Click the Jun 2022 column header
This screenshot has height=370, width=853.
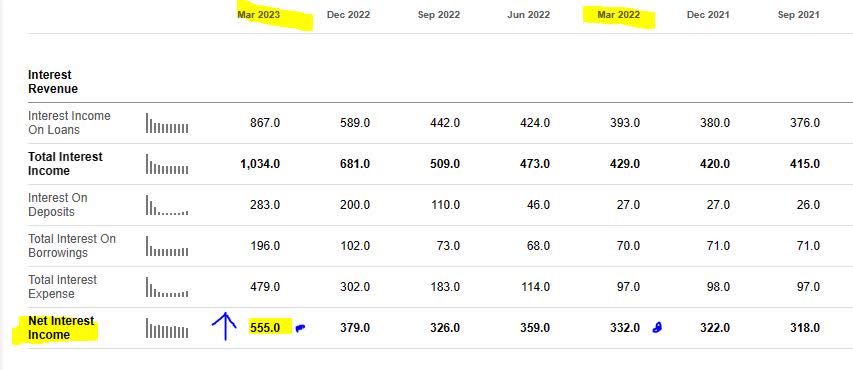[528, 15]
